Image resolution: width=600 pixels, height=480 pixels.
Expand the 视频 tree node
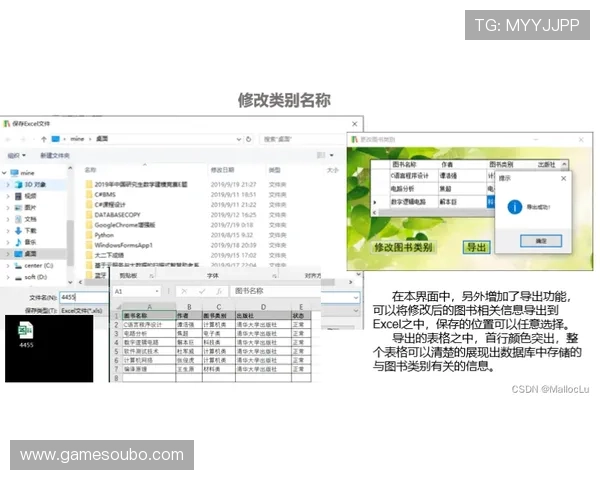coord(8,196)
